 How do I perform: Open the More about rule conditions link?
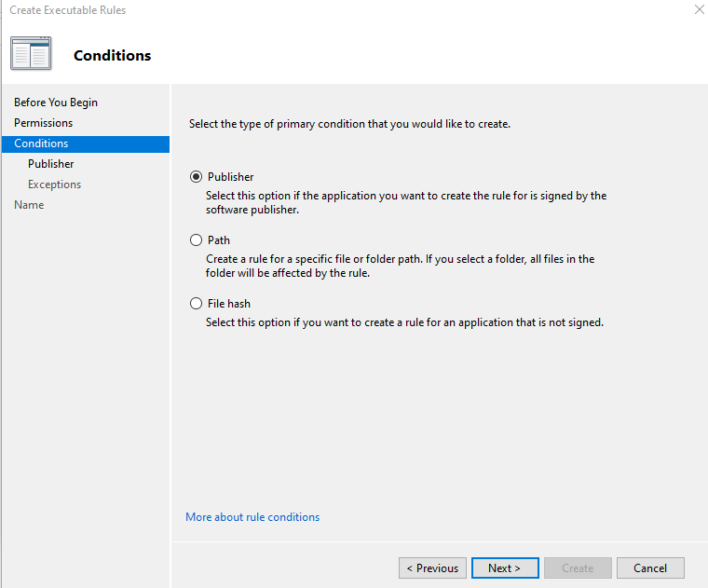(252, 517)
